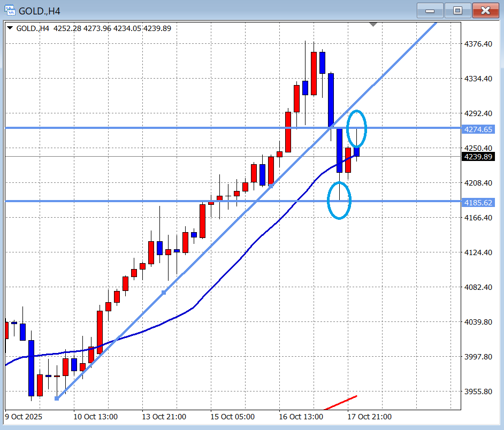The height and width of the screenshot is (430, 504).
Task: Click the chart window icon in title bar
Action: (10, 10)
